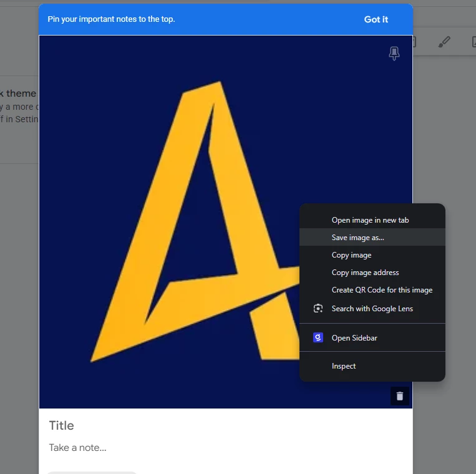Pin the note using the pushpin icon
Viewport: 476px width, 474px height.
point(394,54)
